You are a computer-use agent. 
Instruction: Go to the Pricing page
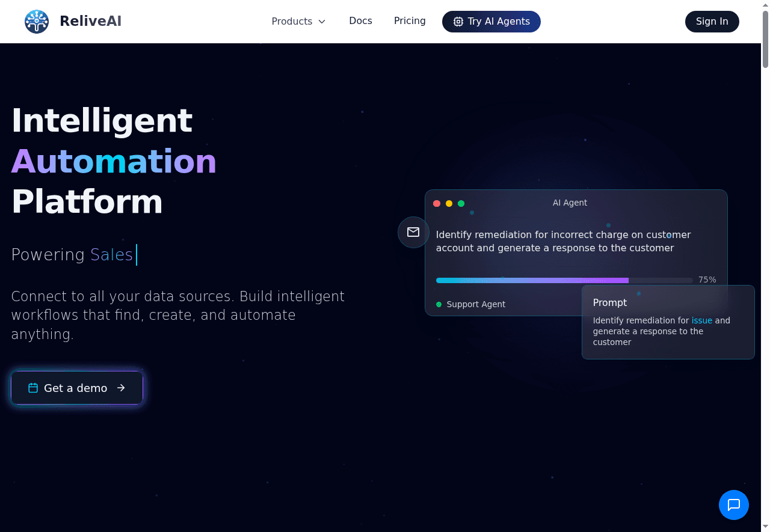tap(410, 21)
